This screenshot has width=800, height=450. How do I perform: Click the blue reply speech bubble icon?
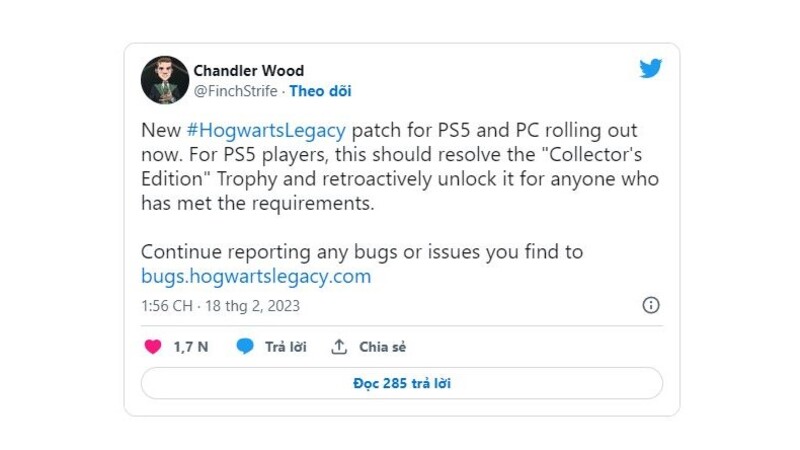pyautogui.click(x=245, y=346)
